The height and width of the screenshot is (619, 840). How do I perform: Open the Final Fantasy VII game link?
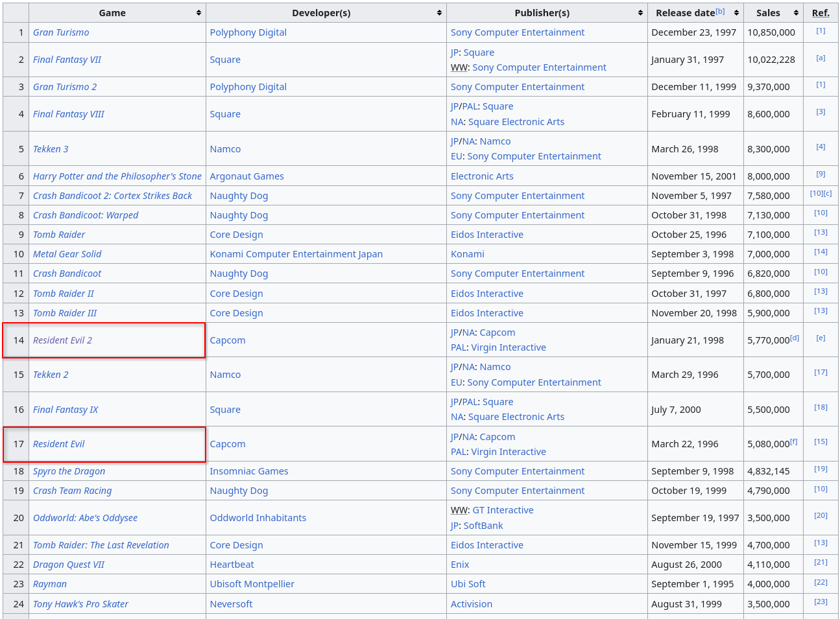pyautogui.click(x=67, y=60)
